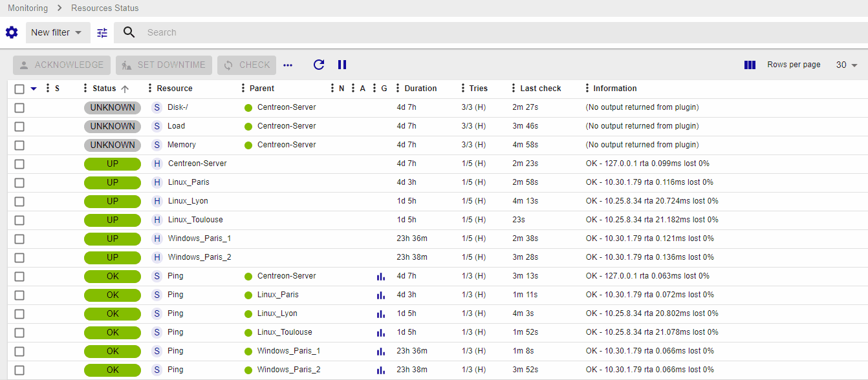Open the column selection icon

pos(750,65)
